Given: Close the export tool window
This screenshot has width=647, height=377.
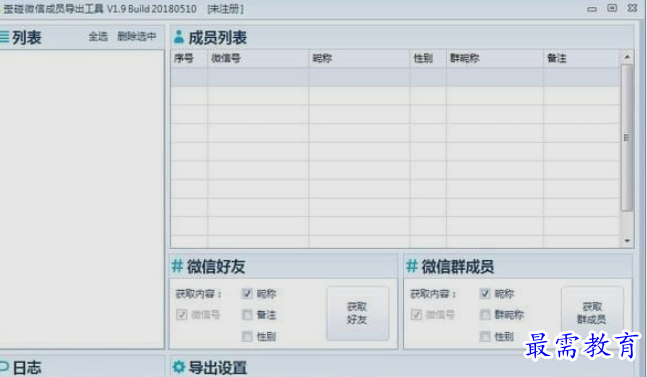Looking at the screenshot, I should (632, 8).
